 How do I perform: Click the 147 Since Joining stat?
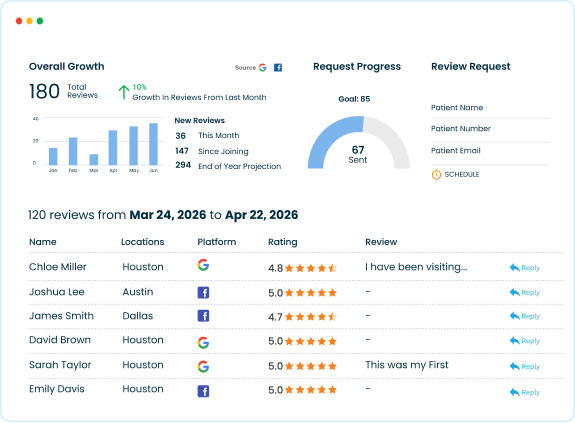[212, 151]
